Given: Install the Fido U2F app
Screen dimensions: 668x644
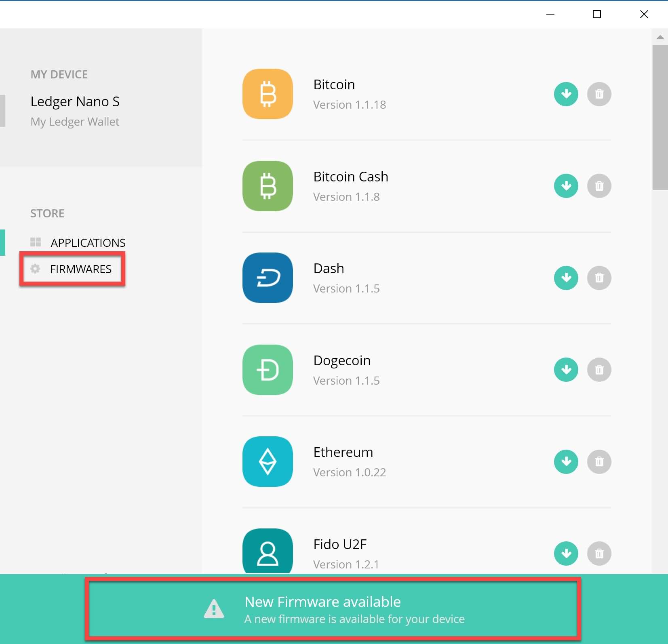Looking at the screenshot, I should click(x=566, y=554).
